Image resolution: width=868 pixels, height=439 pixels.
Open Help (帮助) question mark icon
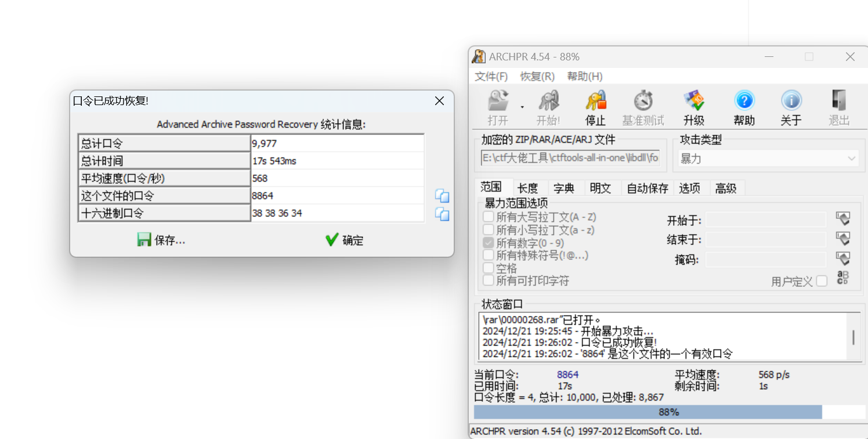coord(744,101)
